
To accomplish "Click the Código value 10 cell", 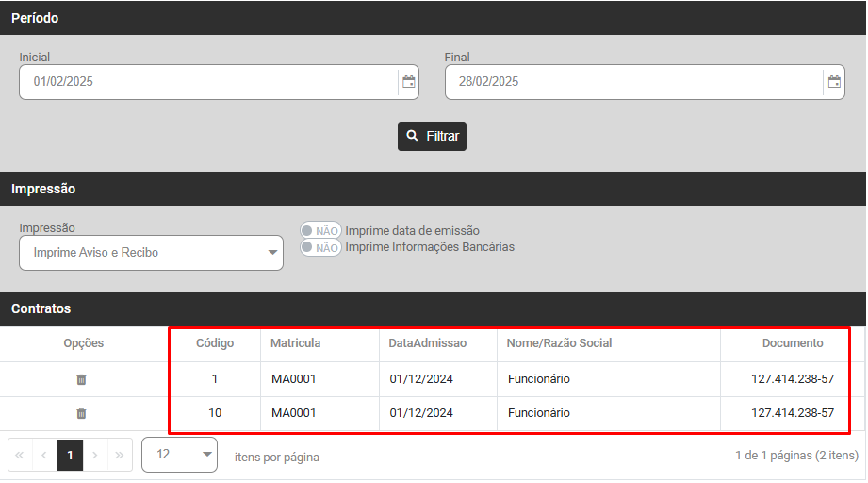I will coord(215,413).
